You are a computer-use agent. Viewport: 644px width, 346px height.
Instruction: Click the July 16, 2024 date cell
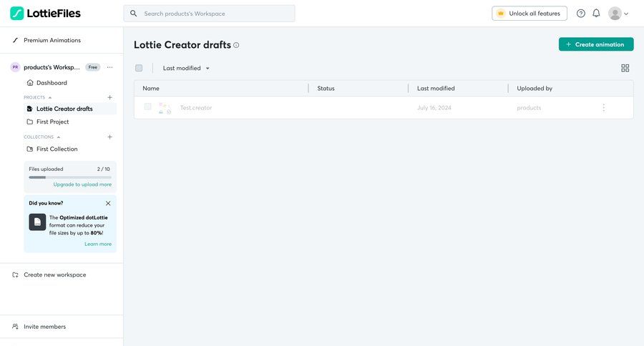click(434, 108)
